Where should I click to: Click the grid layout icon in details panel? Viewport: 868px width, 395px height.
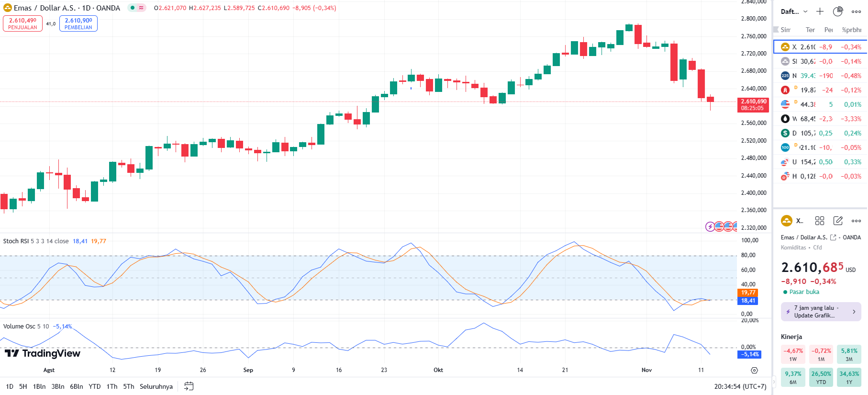[820, 221]
